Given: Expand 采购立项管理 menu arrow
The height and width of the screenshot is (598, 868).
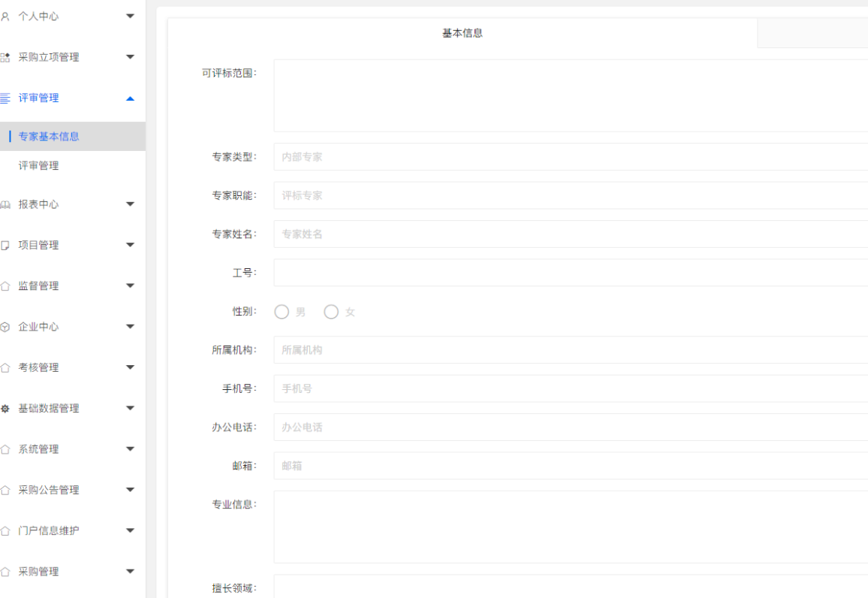Looking at the screenshot, I should (x=130, y=56).
